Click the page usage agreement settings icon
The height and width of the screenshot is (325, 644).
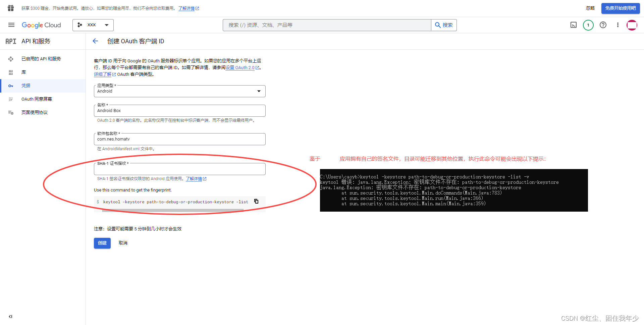(x=11, y=113)
